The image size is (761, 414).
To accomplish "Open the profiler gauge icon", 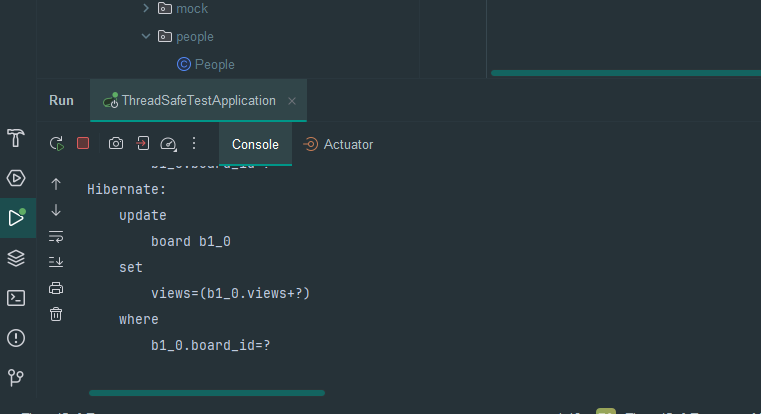I will coord(168,144).
